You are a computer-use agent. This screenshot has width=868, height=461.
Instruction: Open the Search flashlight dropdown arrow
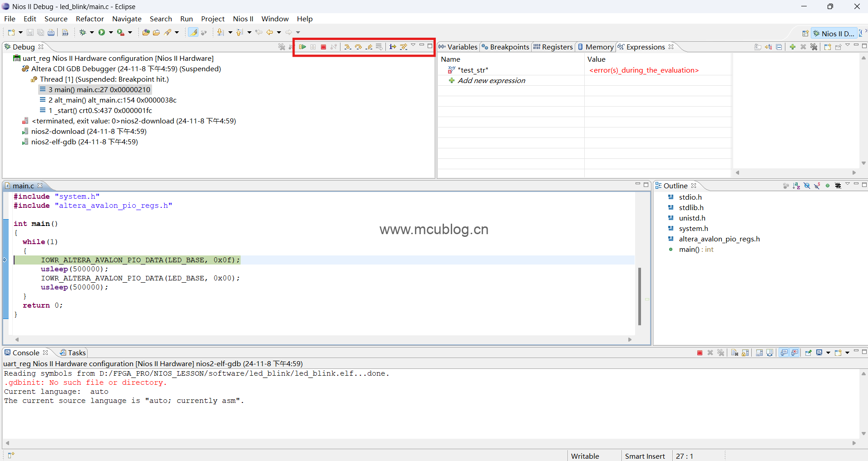(177, 32)
